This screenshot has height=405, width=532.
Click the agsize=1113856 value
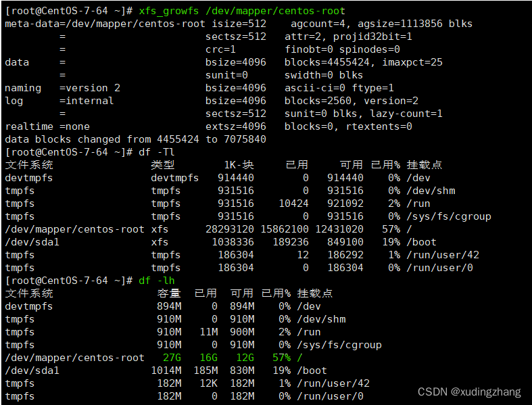pyautogui.click(x=400, y=24)
